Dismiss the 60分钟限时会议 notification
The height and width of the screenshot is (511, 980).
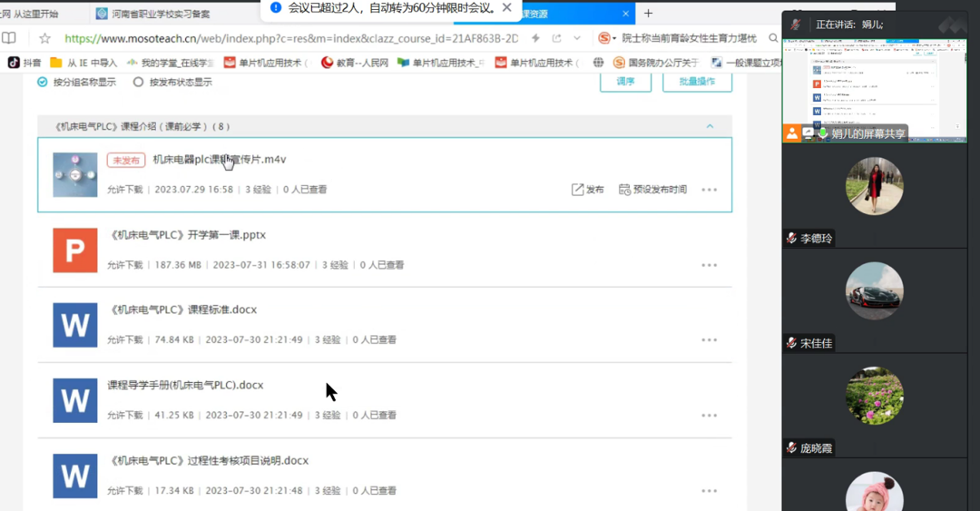[x=507, y=7]
